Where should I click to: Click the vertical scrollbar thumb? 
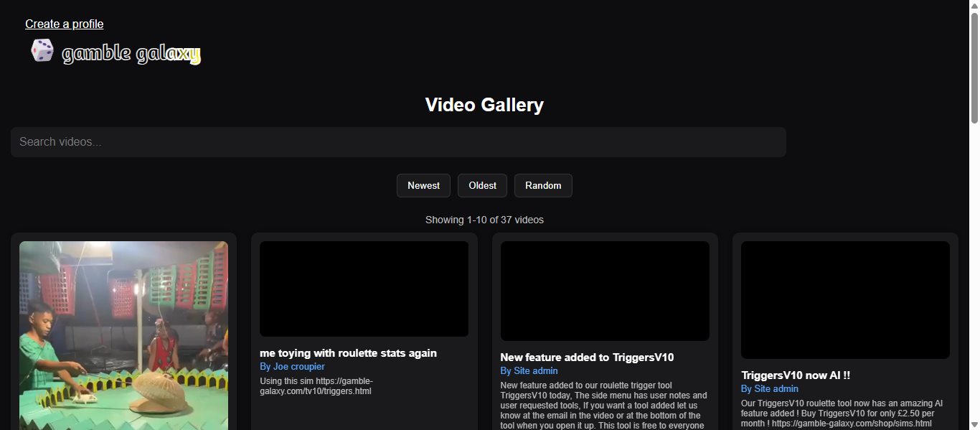(x=974, y=68)
